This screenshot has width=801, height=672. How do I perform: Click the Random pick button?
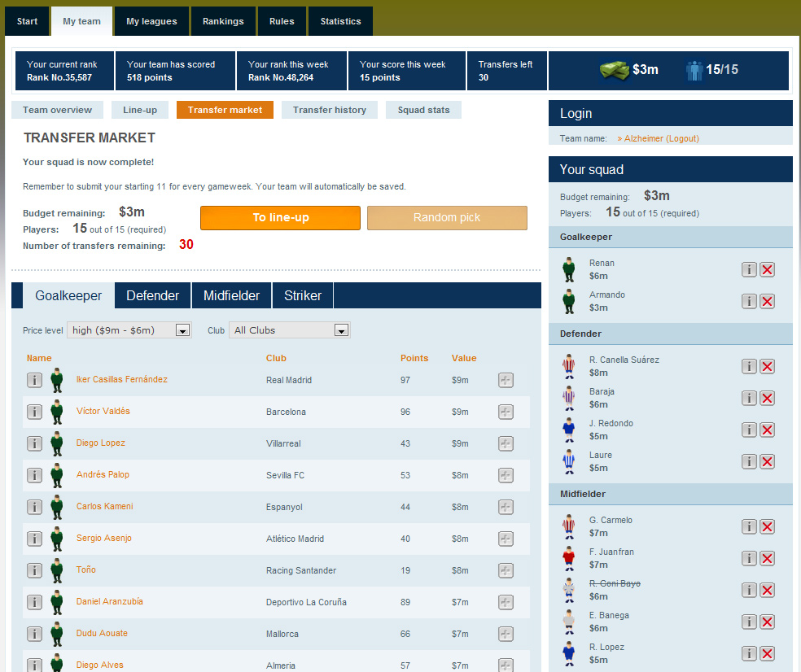[447, 218]
